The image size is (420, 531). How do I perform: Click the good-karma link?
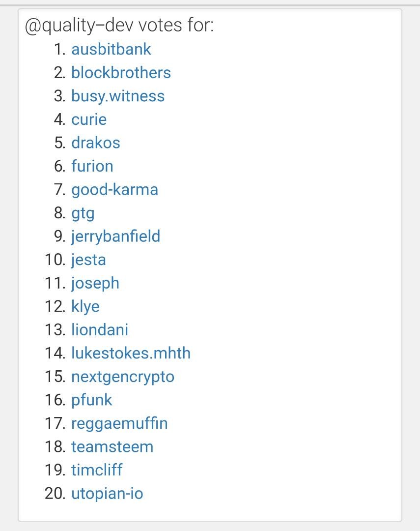(115, 190)
